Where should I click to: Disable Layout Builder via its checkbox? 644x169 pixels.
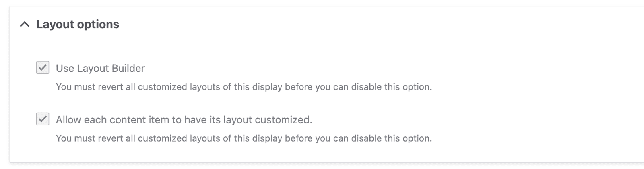point(43,68)
